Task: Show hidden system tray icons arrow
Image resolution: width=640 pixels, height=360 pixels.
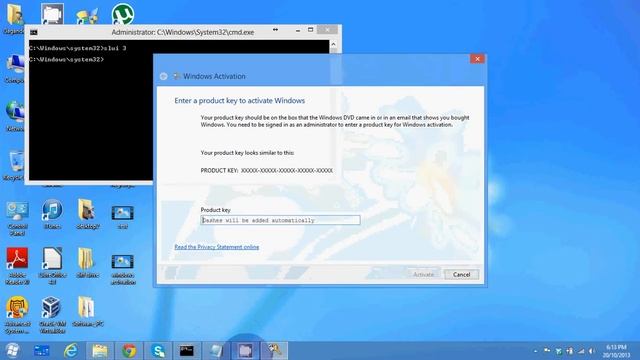Action: point(536,351)
